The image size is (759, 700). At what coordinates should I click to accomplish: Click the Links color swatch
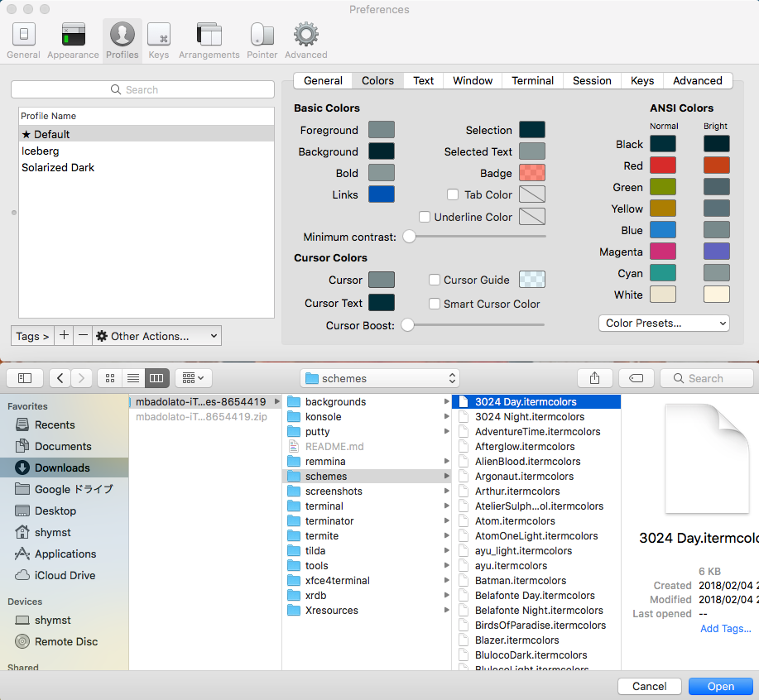[x=382, y=194]
